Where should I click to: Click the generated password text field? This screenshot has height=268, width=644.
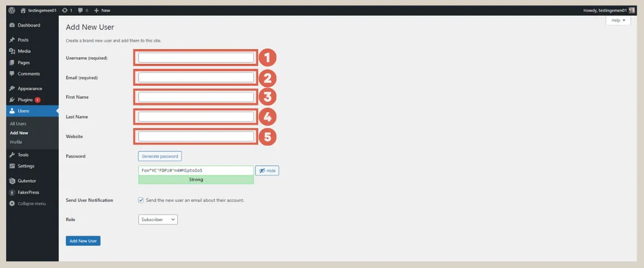pyautogui.click(x=196, y=170)
